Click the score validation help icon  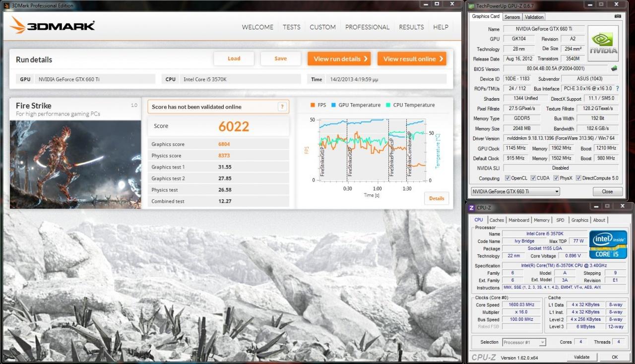click(282, 107)
